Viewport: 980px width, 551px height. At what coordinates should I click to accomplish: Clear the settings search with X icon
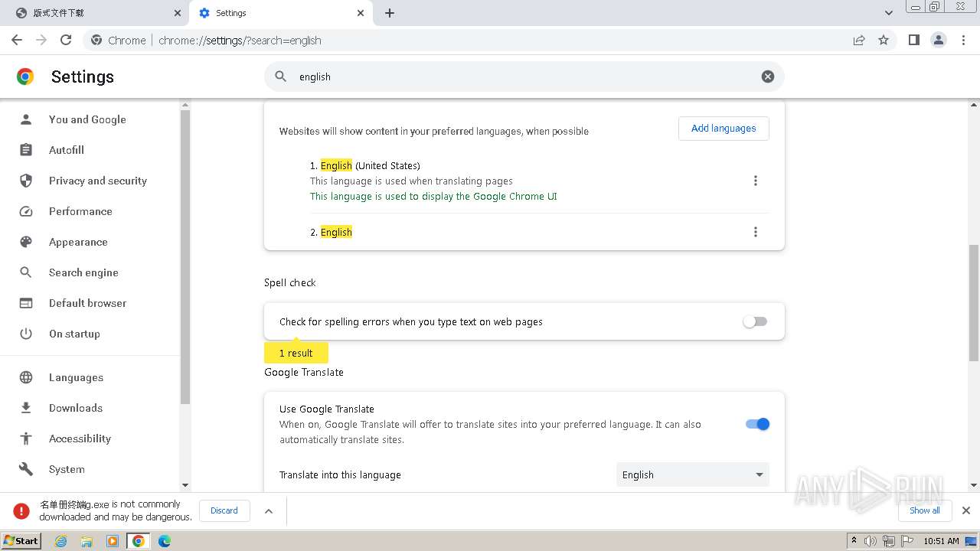click(x=767, y=77)
